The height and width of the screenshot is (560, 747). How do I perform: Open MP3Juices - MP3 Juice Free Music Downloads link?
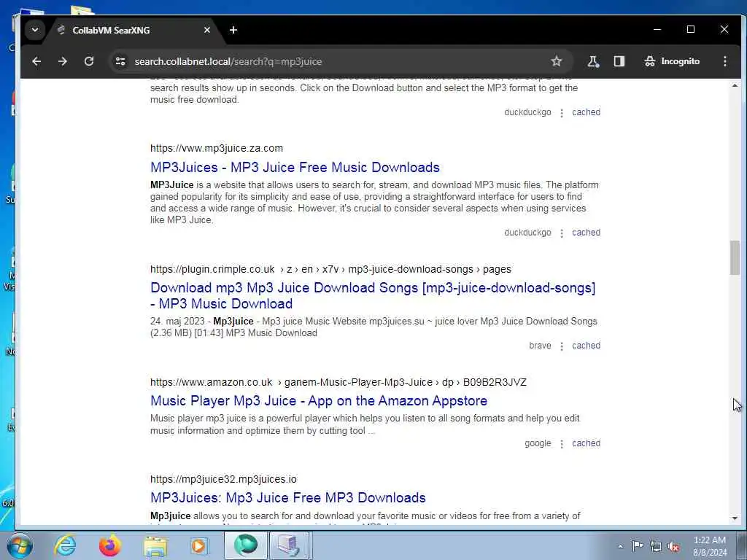[295, 167]
